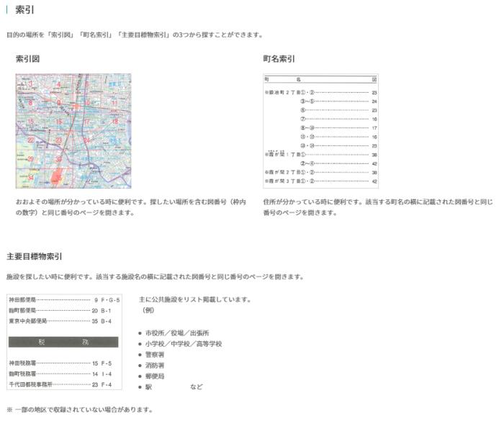The image size is (504, 421).
Task: Open the town name index sample image
Action: pyautogui.click(x=320, y=131)
